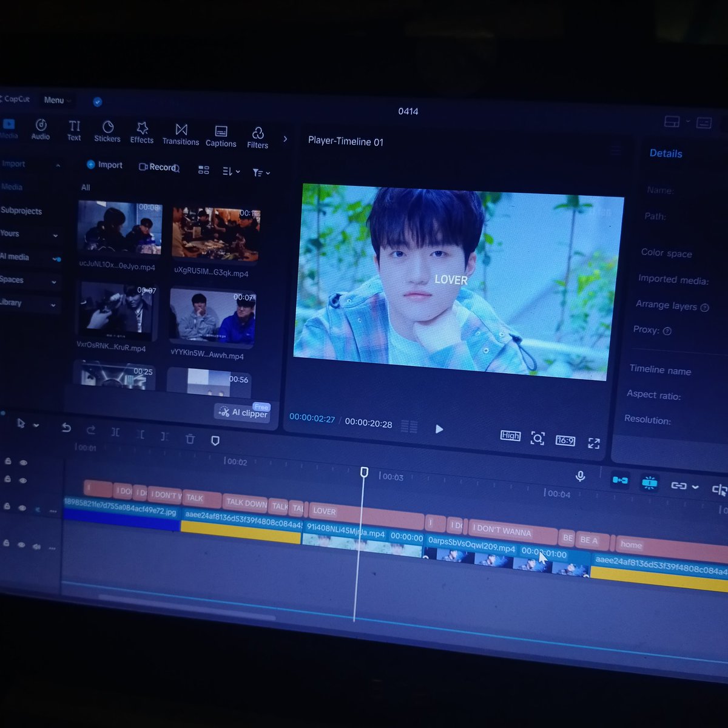Open the Audio tab
The image size is (728, 728).
click(41, 130)
